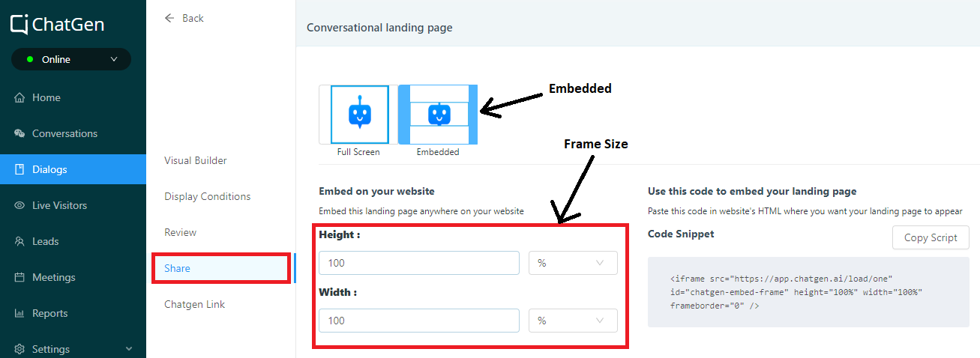Open the Chatgen Link section
Image resolution: width=980 pixels, height=358 pixels.
195,305
